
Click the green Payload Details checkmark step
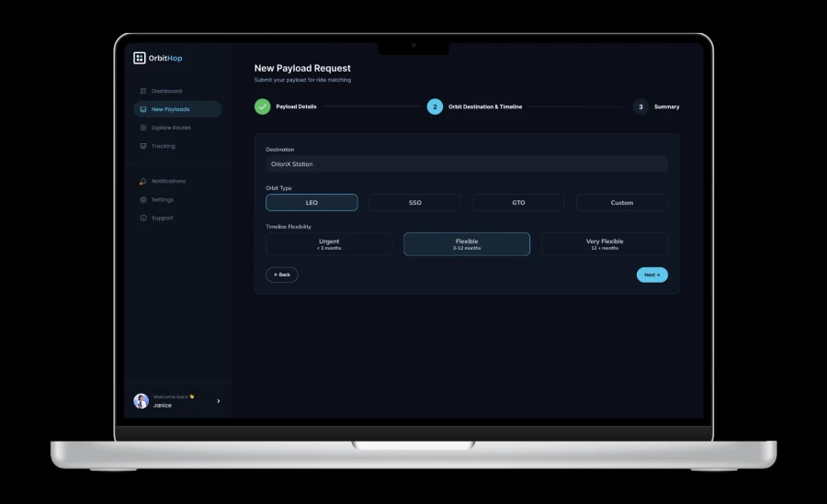(x=262, y=106)
